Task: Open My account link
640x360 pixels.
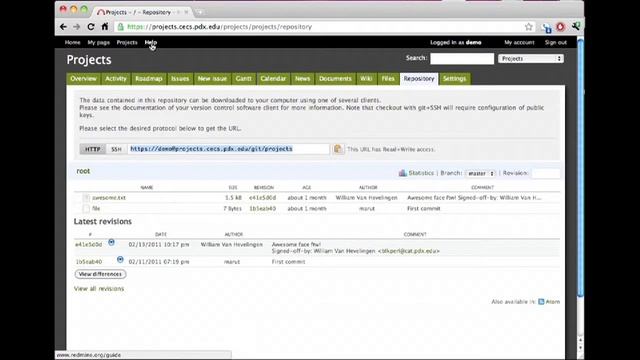Action: (x=519, y=42)
